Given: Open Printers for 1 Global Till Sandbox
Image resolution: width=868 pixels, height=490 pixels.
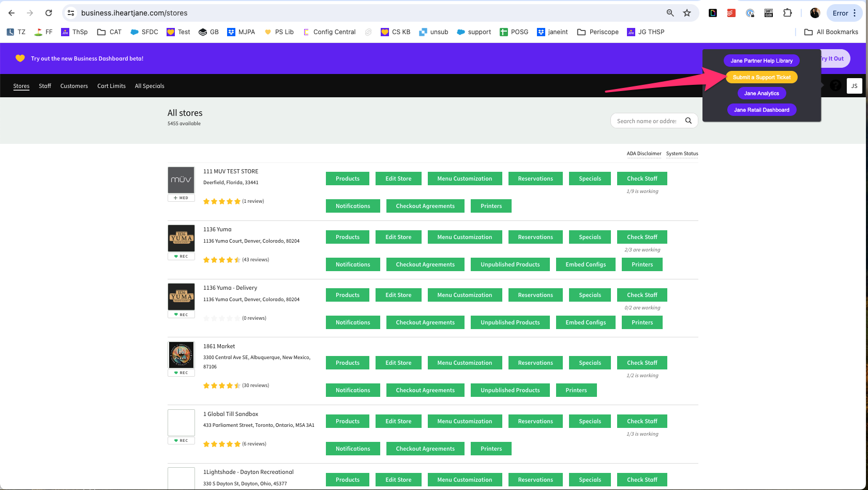Looking at the screenshot, I should pyautogui.click(x=491, y=449).
